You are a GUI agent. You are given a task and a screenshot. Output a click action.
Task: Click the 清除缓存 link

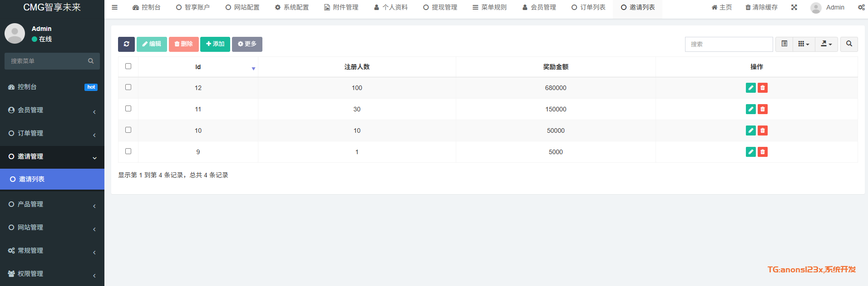pyautogui.click(x=761, y=7)
